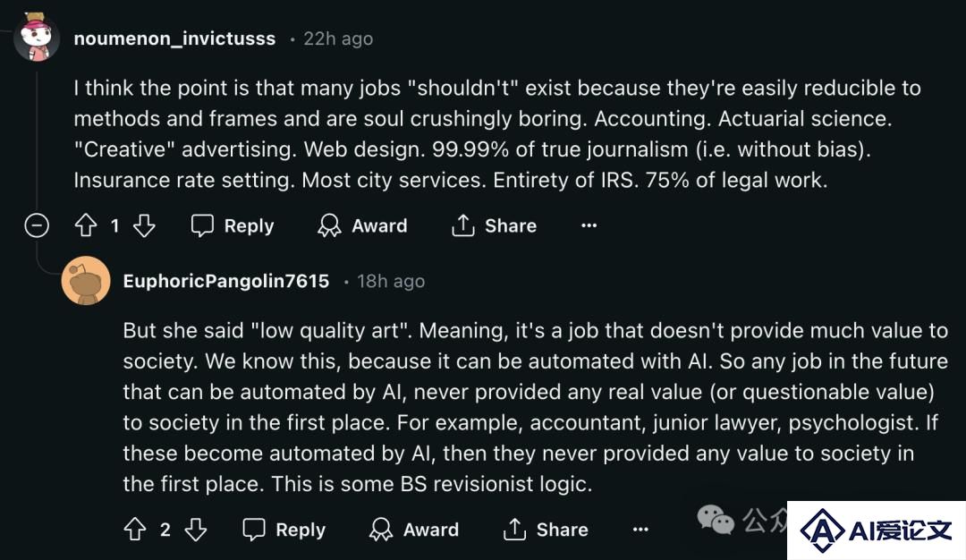Downvote EuphoricPangolin7615's reply

(196, 530)
